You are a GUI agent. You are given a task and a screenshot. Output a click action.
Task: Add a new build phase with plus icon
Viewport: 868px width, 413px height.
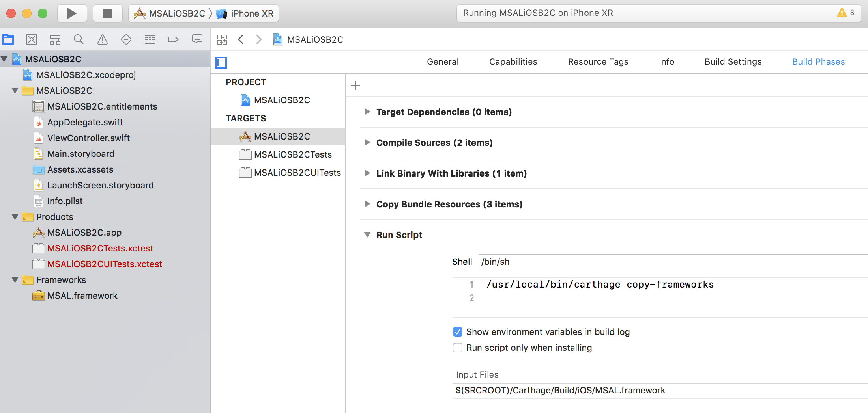pyautogui.click(x=355, y=86)
